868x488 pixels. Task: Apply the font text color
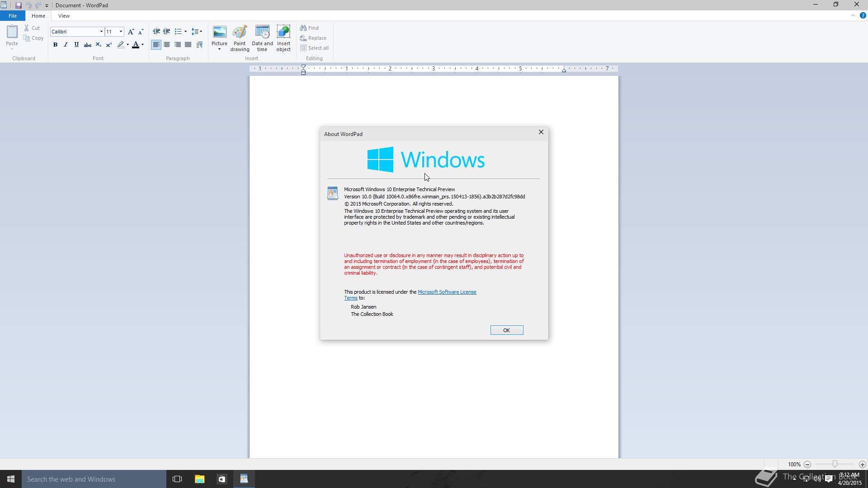(x=136, y=45)
